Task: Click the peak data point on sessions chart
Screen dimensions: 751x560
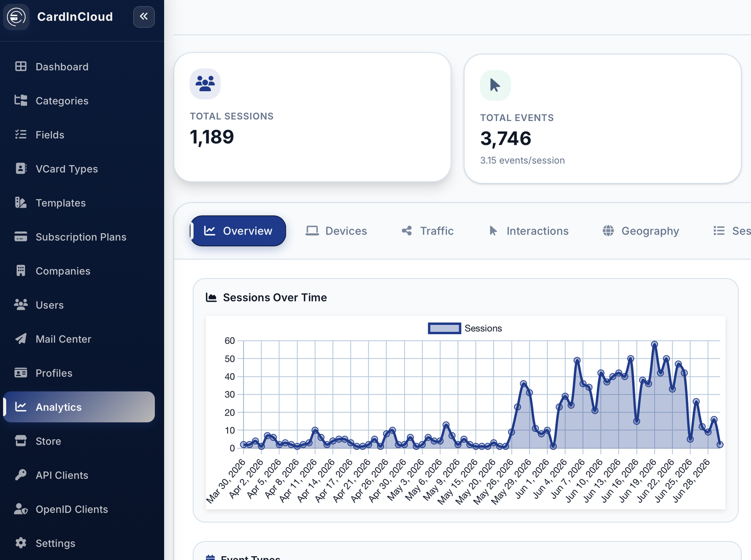Action: tap(654, 344)
